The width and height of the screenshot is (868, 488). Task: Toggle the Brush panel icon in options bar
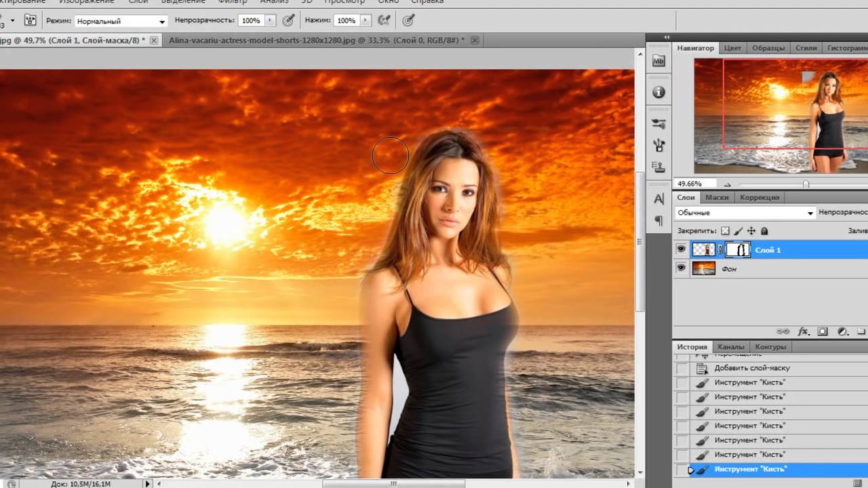tap(30, 20)
